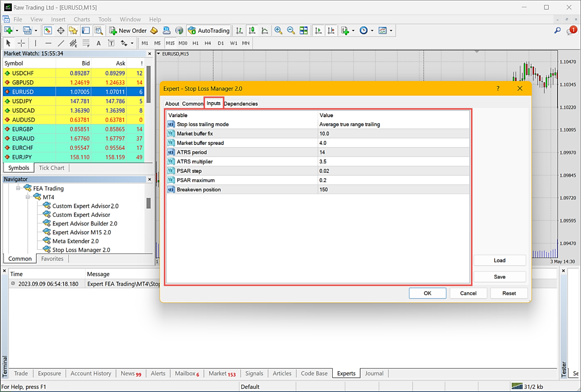Switch to M30 timeframe

pyautogui.click(x=183, y=43)
